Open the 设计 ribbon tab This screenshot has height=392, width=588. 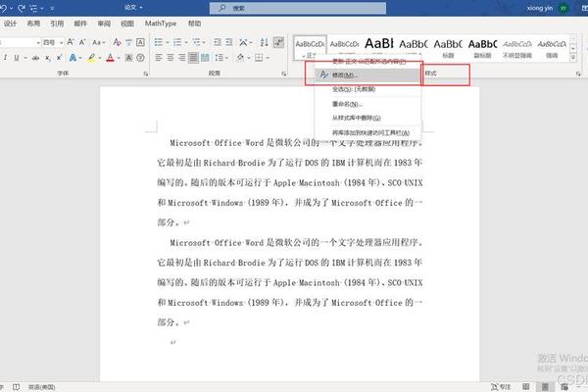[x=10, y=24]
